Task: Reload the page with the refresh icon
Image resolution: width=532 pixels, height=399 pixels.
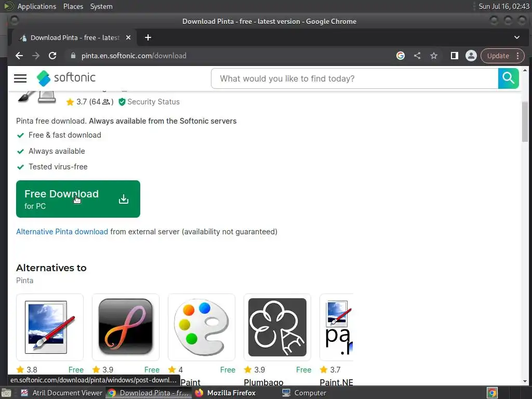Action: pyautogui.click(x=52, y=56)
